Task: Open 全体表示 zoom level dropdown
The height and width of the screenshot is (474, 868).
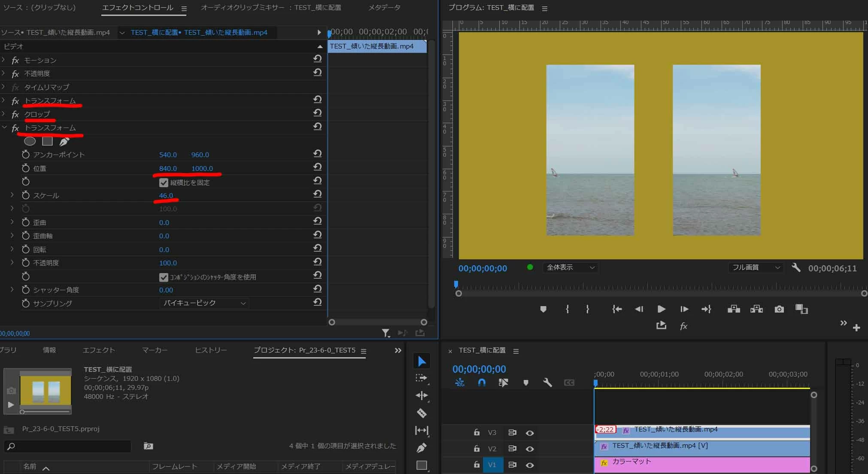Action: click(x=570, y=267)
